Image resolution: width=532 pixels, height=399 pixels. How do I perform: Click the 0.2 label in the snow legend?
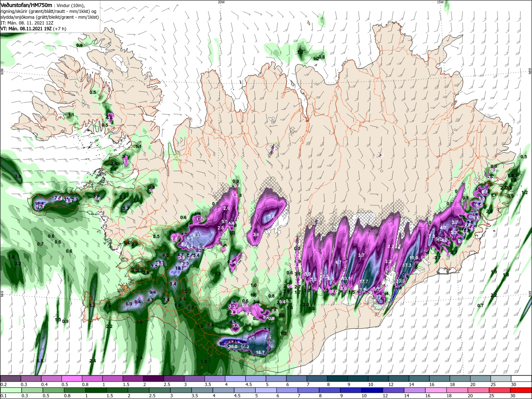click(x=3, y=385)
